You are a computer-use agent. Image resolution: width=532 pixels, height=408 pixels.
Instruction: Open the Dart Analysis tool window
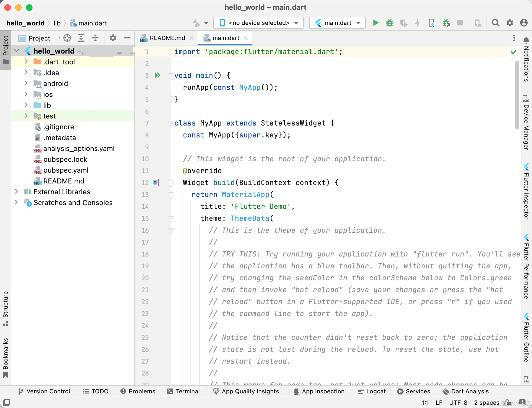pos(466,391)
